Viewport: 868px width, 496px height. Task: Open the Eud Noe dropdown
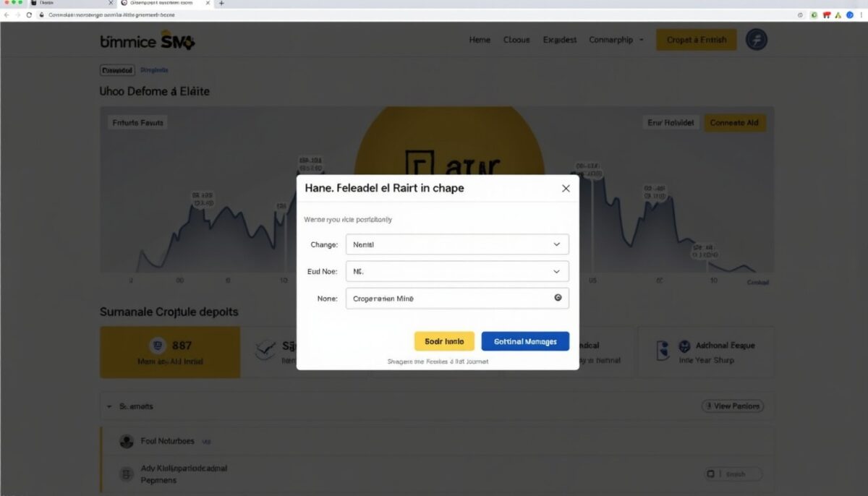point(457,272)
